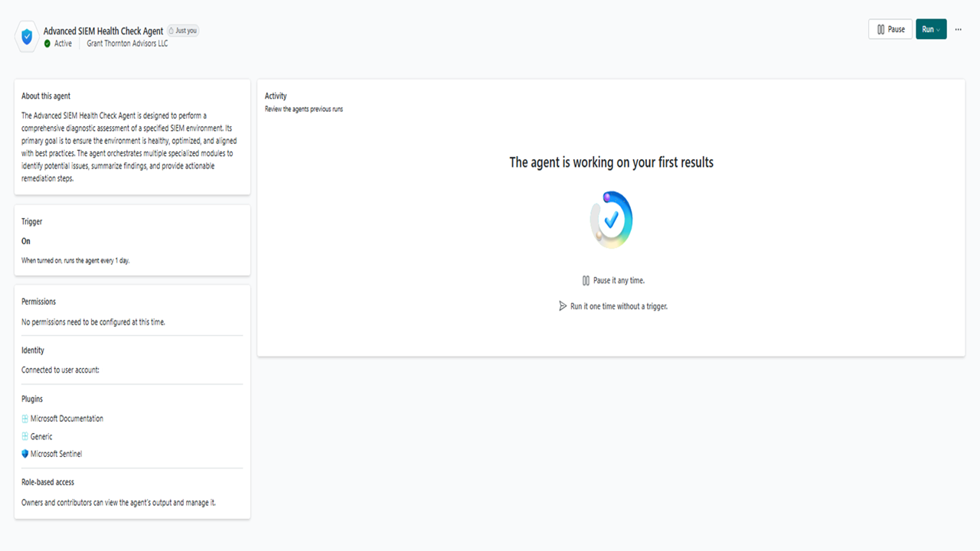Click the 'About this agent' heading
Screen dimensions: 980x551
(46, 96)
